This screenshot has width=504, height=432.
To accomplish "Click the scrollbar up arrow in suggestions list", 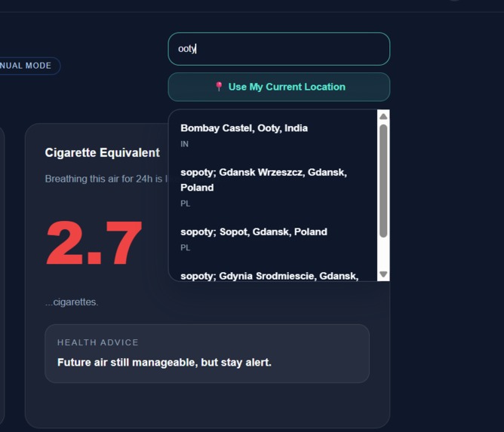I will tap(383, 116).
